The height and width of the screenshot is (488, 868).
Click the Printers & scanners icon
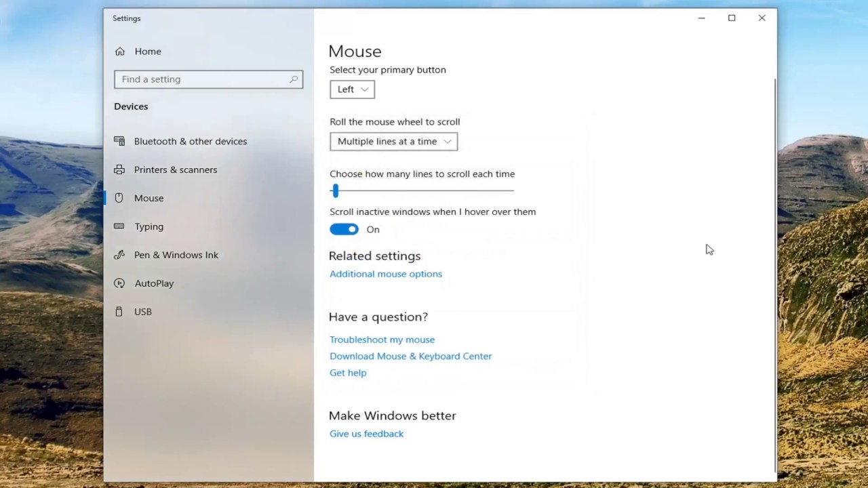(x=120, y=169)
